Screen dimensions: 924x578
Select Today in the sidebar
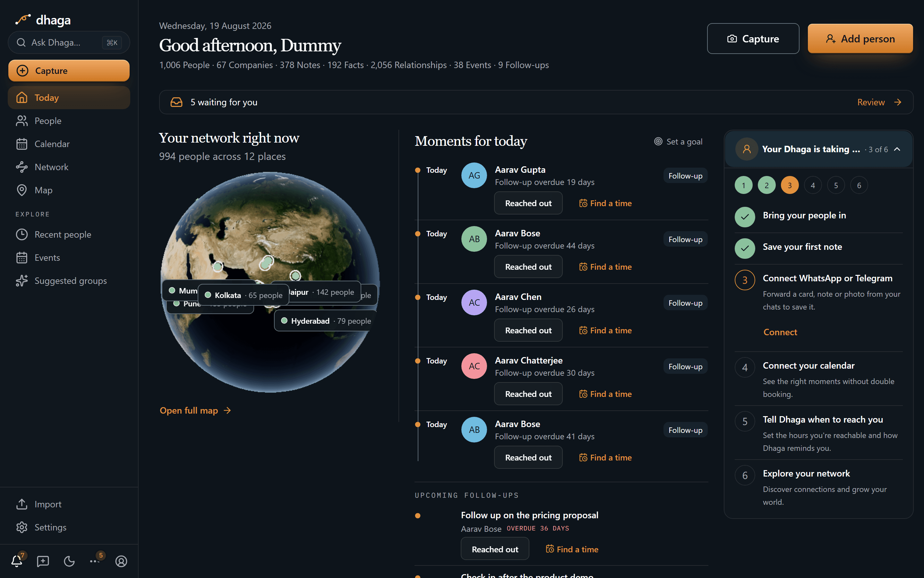pyautogui.click(x=69, y=98)
